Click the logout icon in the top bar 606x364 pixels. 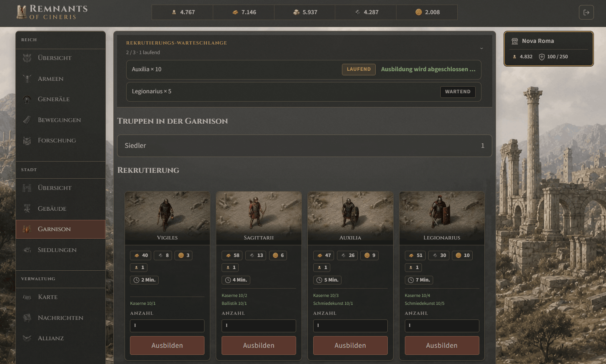pos(586,12)
